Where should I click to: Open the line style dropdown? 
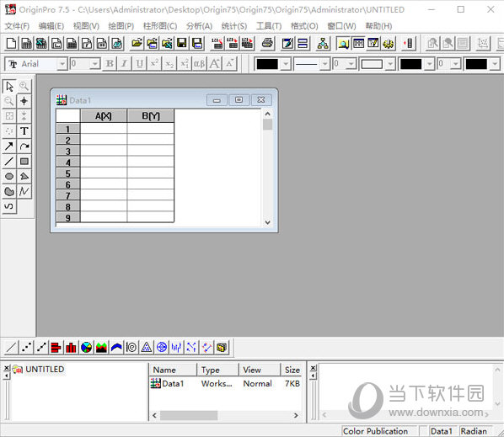click(x=324, y=64)
